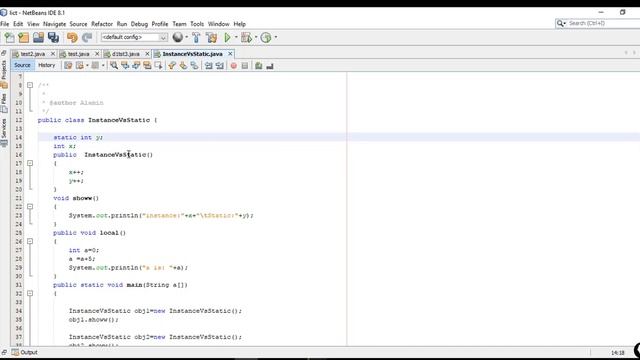Click the Uncomment lines icon
Image resolution: width=640 pixels, height=360 pixels.
[269, 65]
